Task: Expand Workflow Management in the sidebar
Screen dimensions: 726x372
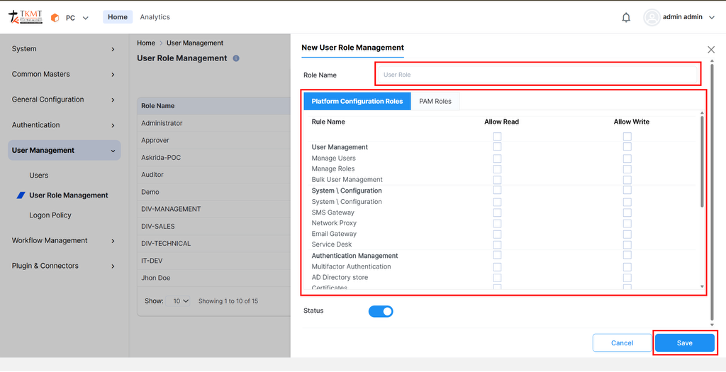Action: [x=64, y=241]
